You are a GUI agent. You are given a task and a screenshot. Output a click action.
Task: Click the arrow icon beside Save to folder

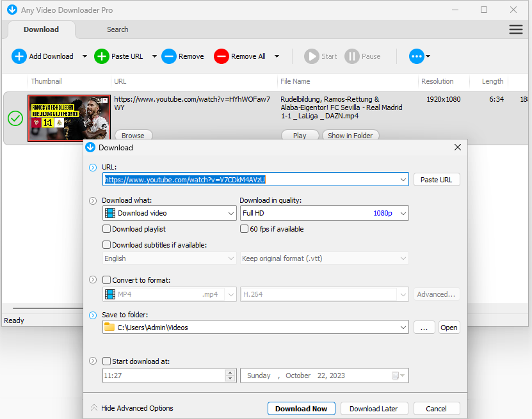[x=93, y=315]
